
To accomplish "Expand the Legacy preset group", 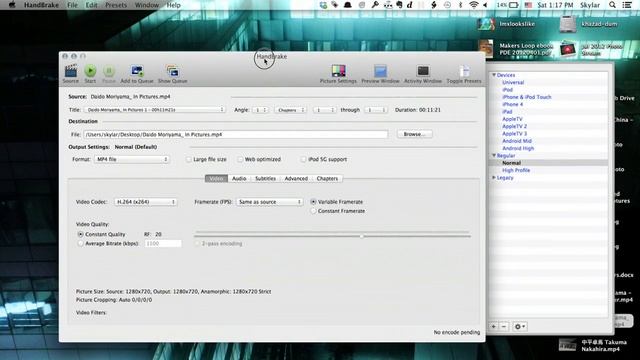I will (494, 178).
